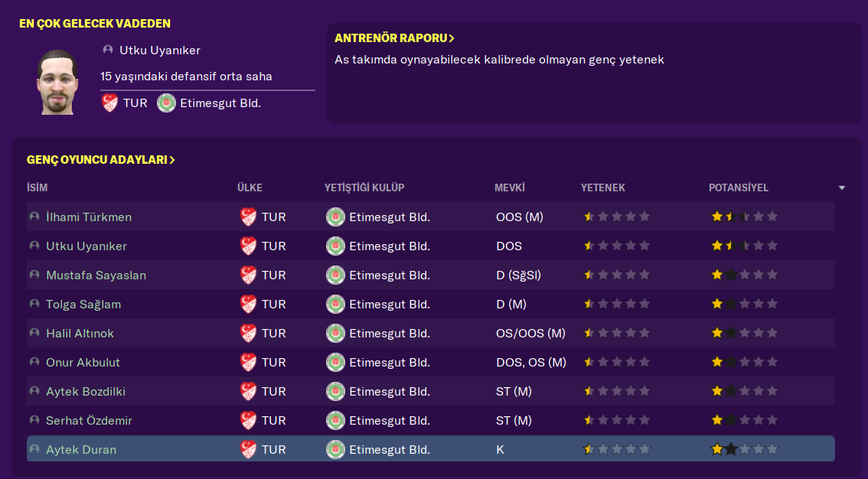Open the column options dropdown arrow
868x479 pixels.
[x=842, y=188]
